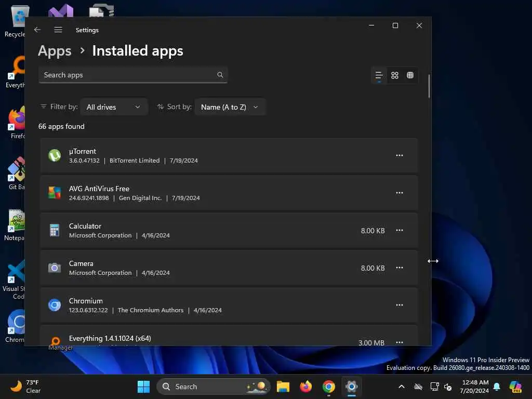Click the taskbar Search box

214,387
